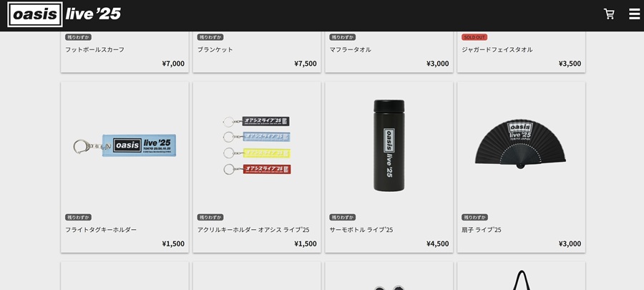Click the ¥7,000 football scarf price
644x290 pixels.
(173, 64)
